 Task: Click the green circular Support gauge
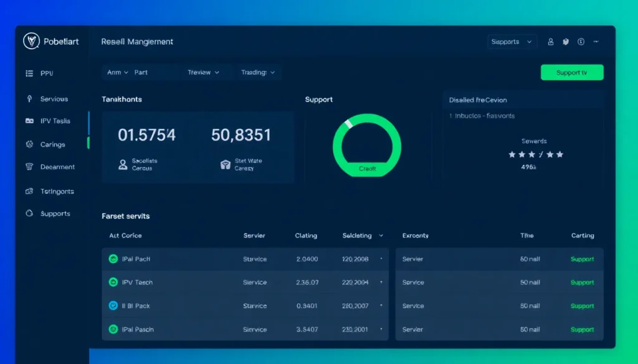coord(367,146)
